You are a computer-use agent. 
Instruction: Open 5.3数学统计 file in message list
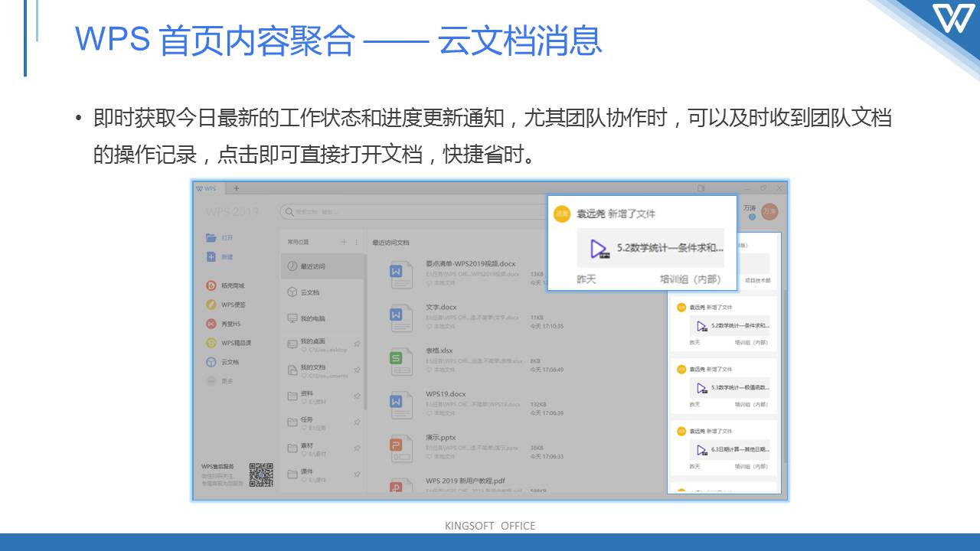(729, 387)
